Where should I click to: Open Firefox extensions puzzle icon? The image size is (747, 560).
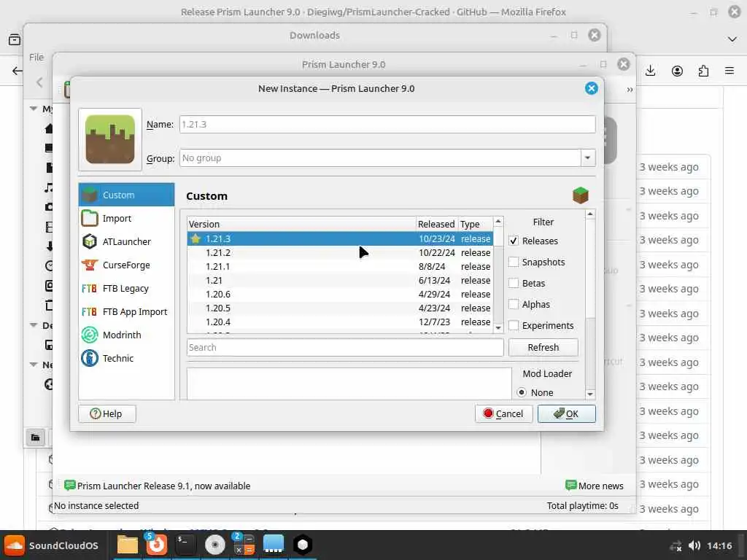(x=703, y=71)
